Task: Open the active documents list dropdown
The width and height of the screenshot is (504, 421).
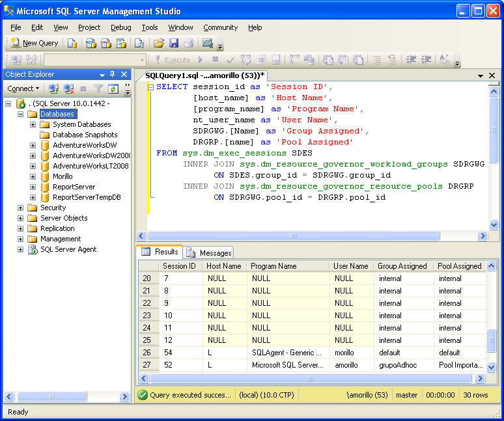Action: (x=480, y=75)
